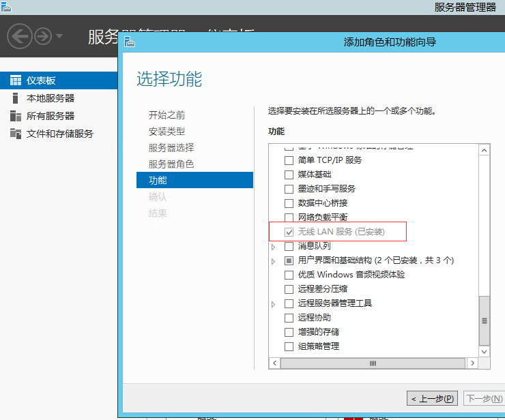Click the 文件和存储服务 icon in sidebar
Image resolution: width=505 pixels, height=420 pixels.
coord(16,134)
